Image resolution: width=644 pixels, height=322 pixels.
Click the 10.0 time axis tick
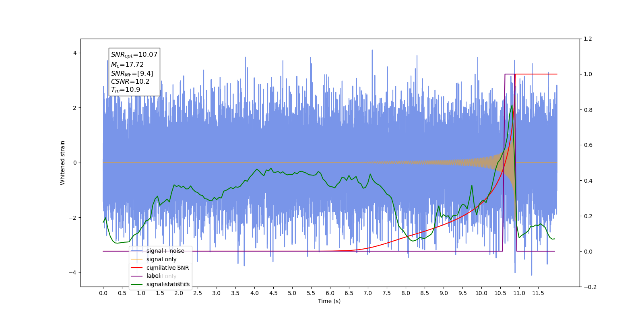(x=481, y=293)
